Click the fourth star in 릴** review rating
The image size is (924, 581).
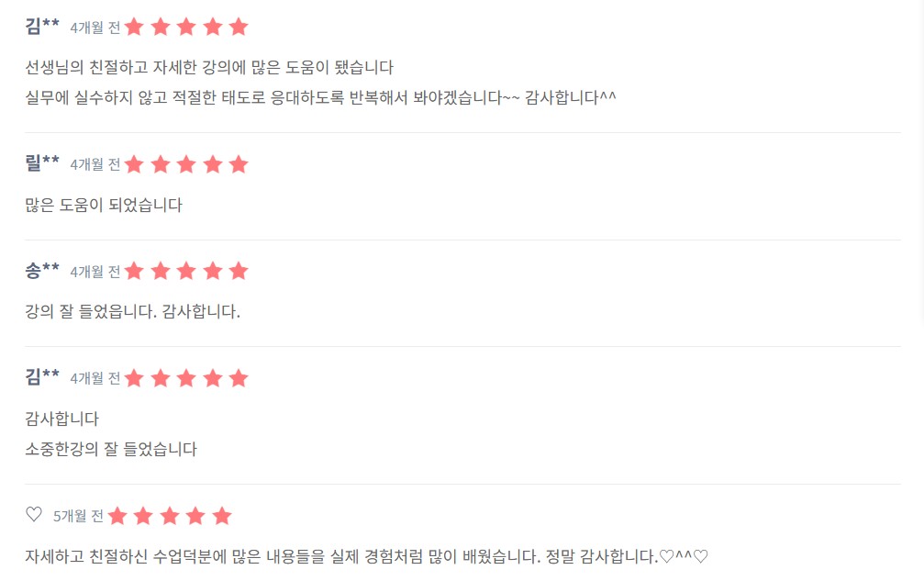[x=213, y=164]
